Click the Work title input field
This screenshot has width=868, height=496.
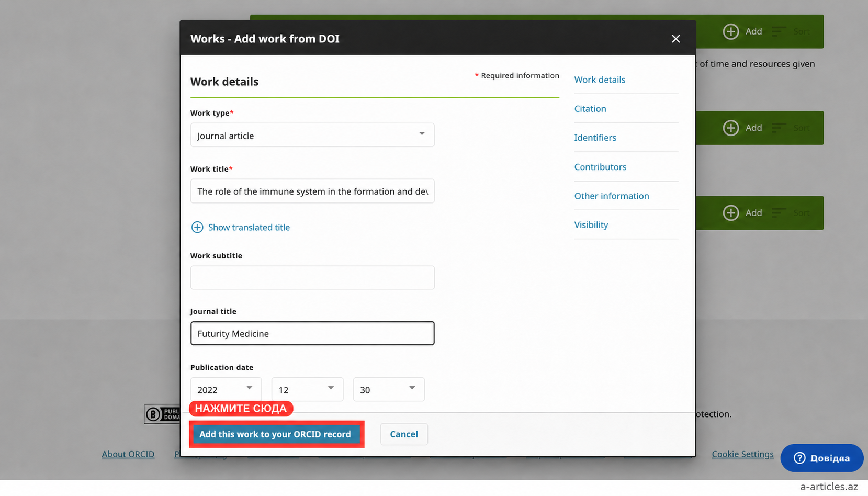coord(312,191)
